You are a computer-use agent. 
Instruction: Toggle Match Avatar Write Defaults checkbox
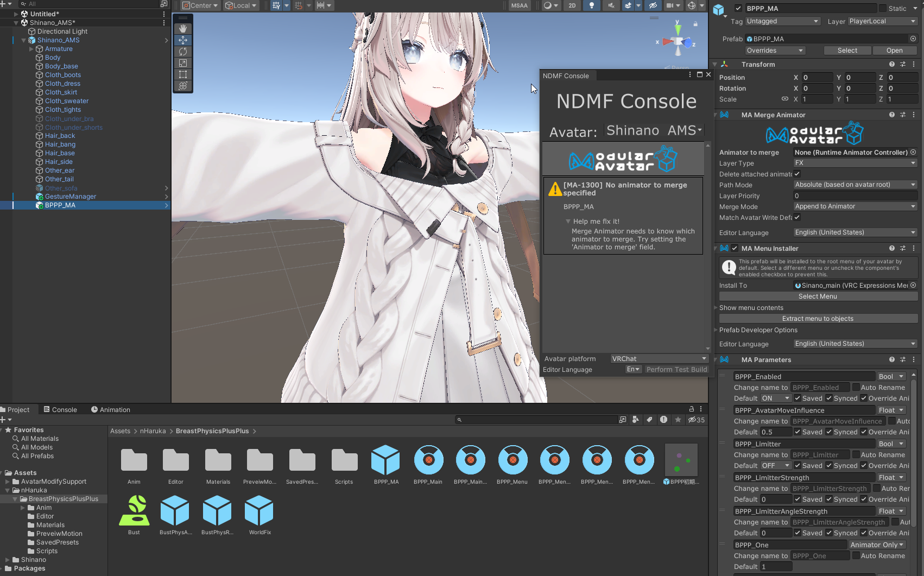797,217
